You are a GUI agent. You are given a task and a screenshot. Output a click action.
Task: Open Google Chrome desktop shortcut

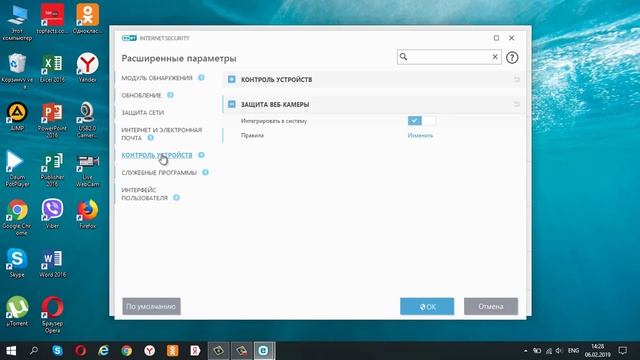pyautogui.click(x=17, y=217)
